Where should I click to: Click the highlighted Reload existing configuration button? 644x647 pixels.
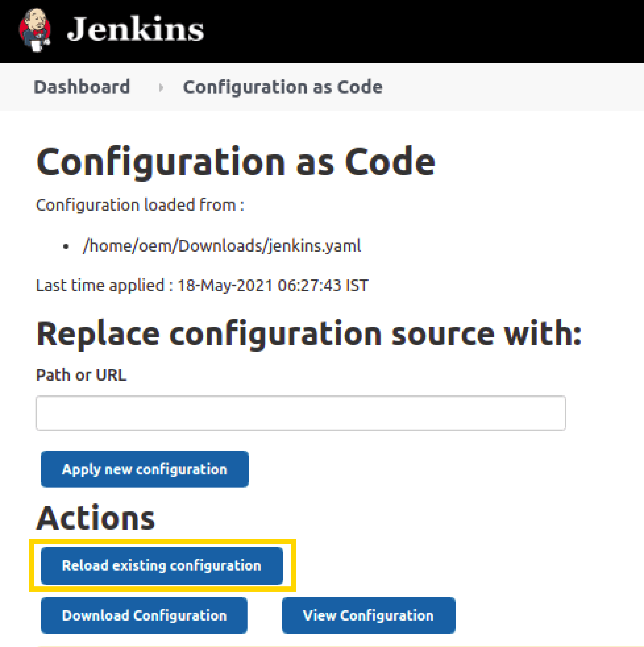coord(161,566)
